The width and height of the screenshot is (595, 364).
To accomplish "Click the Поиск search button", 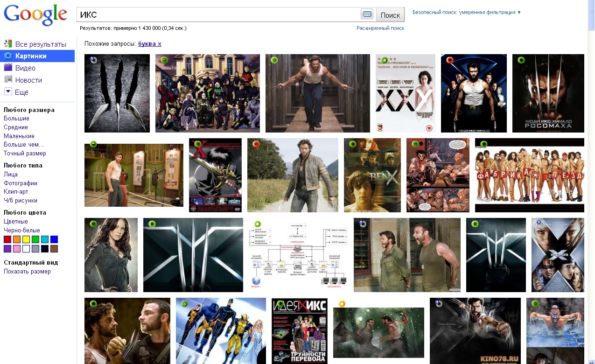I will click(390, 14).
